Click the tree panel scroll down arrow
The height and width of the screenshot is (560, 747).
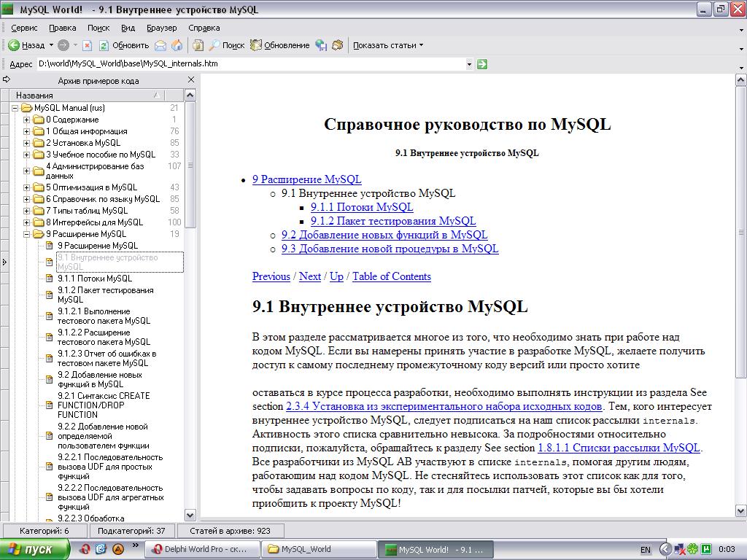[x=190, y=516]
